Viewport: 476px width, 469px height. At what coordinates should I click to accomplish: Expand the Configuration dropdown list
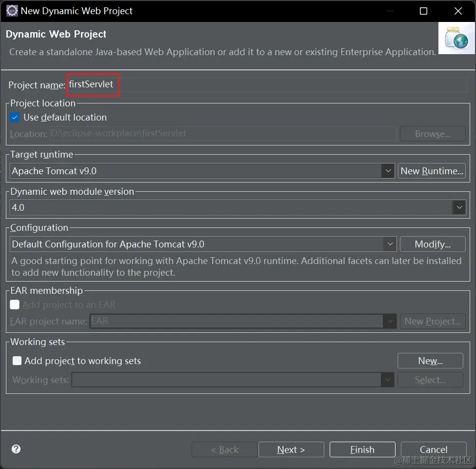[390, 244]
